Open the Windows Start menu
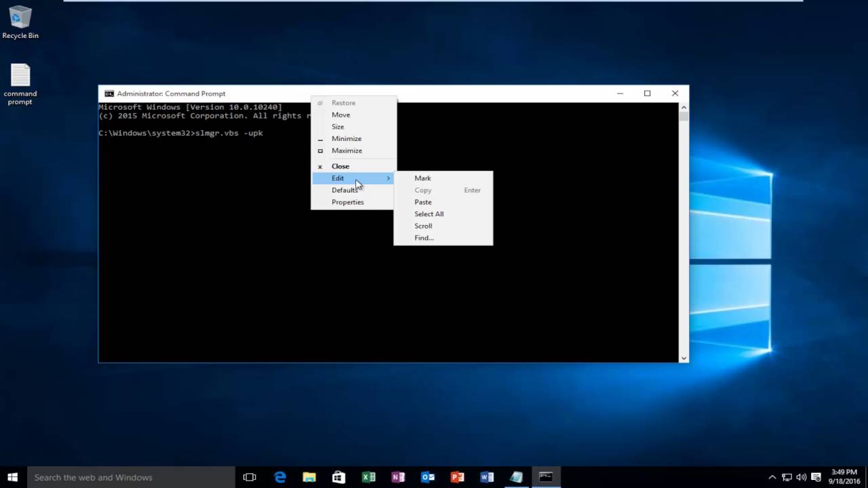Viewport: 868px width, 488px height. 13,477
